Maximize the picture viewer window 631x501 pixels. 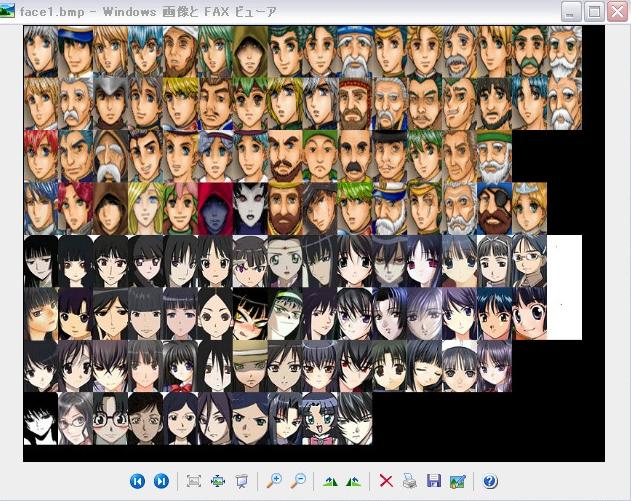[594, 11]
